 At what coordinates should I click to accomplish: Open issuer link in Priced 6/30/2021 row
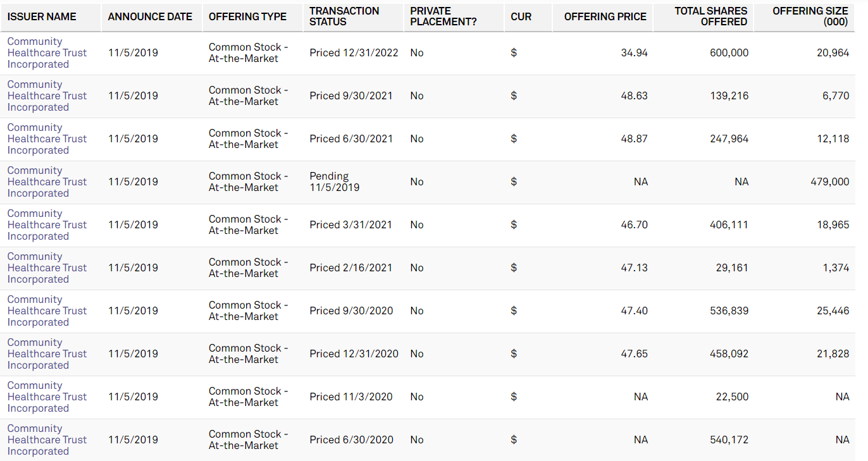point(47,139)
